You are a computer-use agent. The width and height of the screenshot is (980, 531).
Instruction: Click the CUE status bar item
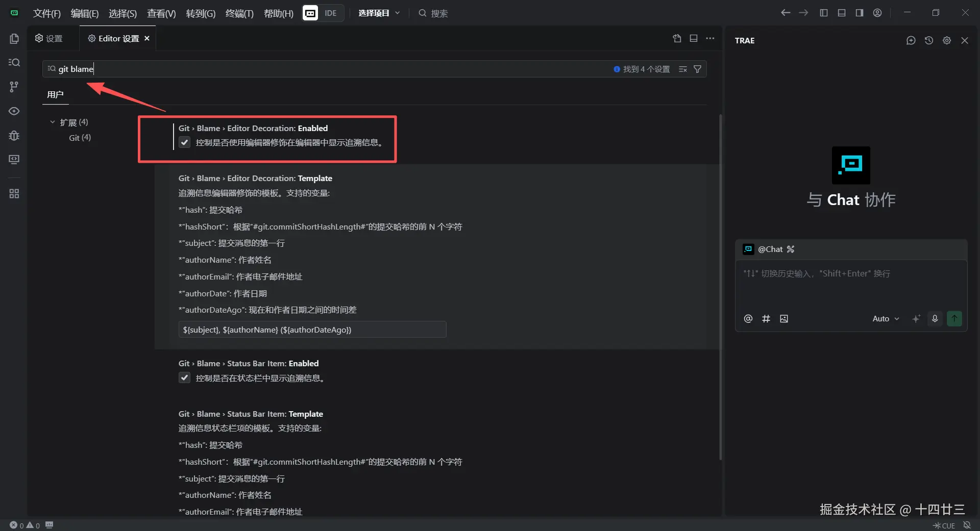click(944, 525)
